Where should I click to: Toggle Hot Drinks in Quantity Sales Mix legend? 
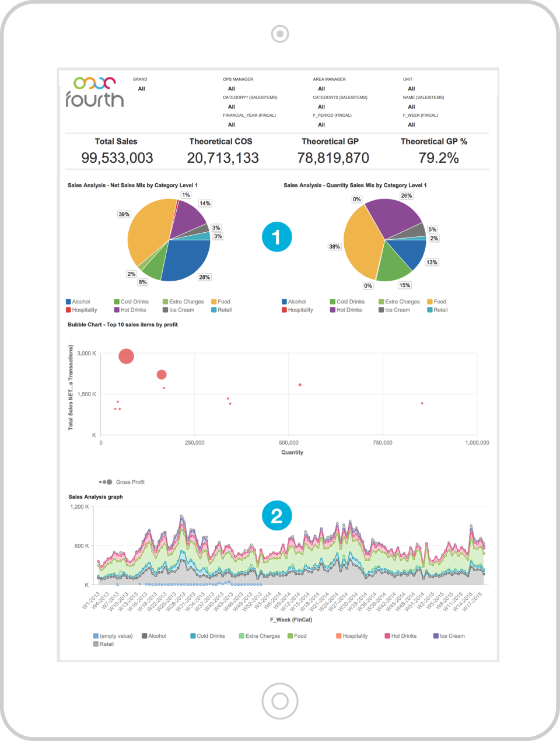pyautogui.click(x=346, y=310)
